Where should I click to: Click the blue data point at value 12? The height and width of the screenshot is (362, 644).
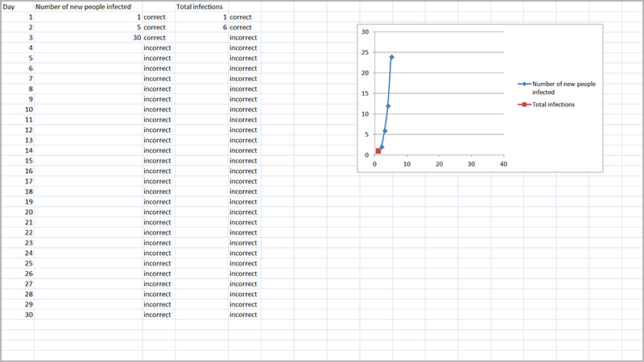tap(388, 106)
